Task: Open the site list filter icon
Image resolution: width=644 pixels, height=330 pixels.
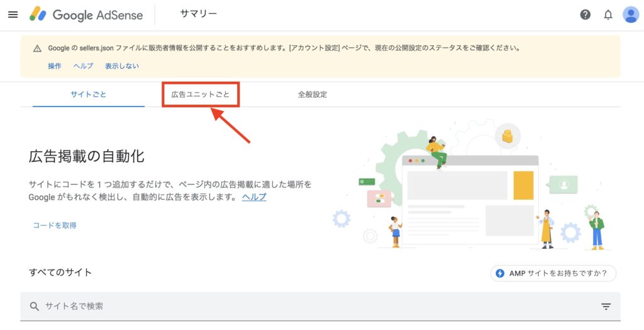Action: tap(606, 307)
